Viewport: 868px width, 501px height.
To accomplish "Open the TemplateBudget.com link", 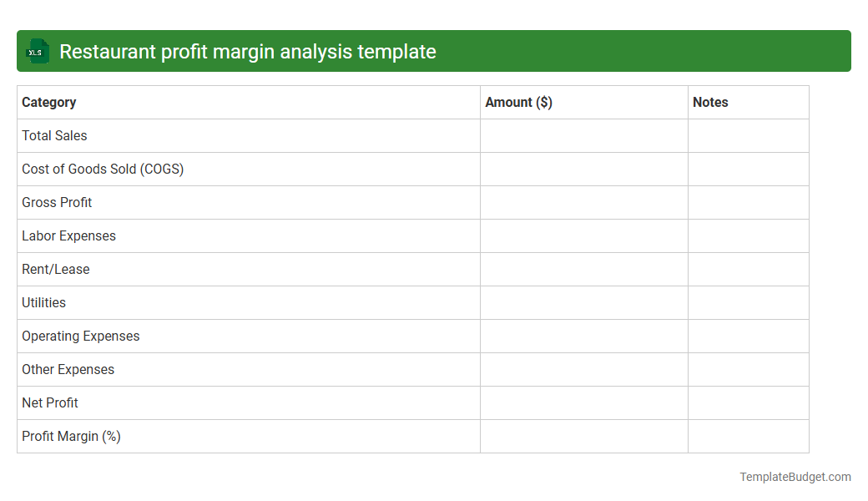I will [x=795, y=477].
